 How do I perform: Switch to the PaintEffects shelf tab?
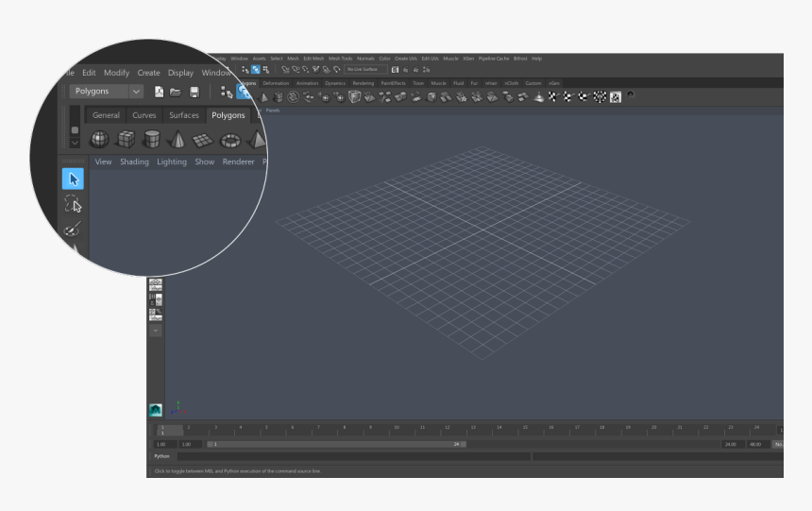point(393,83)
